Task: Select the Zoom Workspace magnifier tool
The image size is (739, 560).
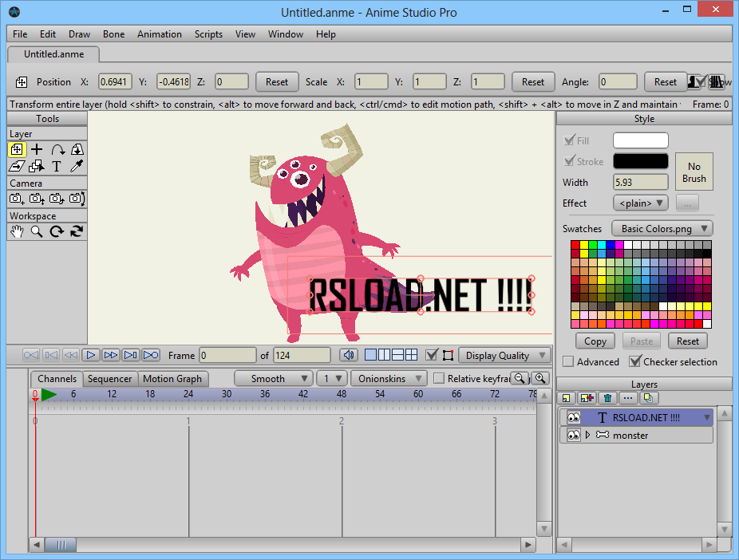Action: pyautogui.click(x=37, y=231)
